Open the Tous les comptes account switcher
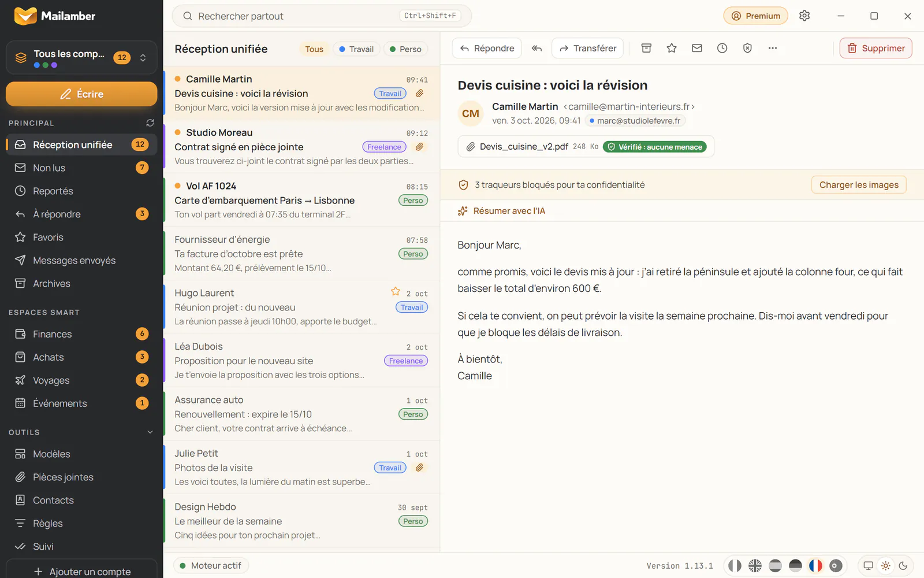Viewport: 924px width, 578px height. coord(81,57)
